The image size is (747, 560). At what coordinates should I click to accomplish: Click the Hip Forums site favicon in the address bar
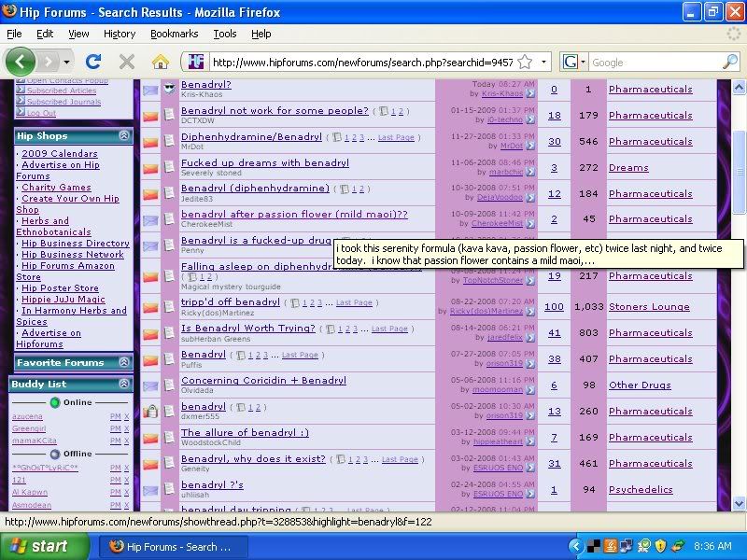(x=196, y=62)
